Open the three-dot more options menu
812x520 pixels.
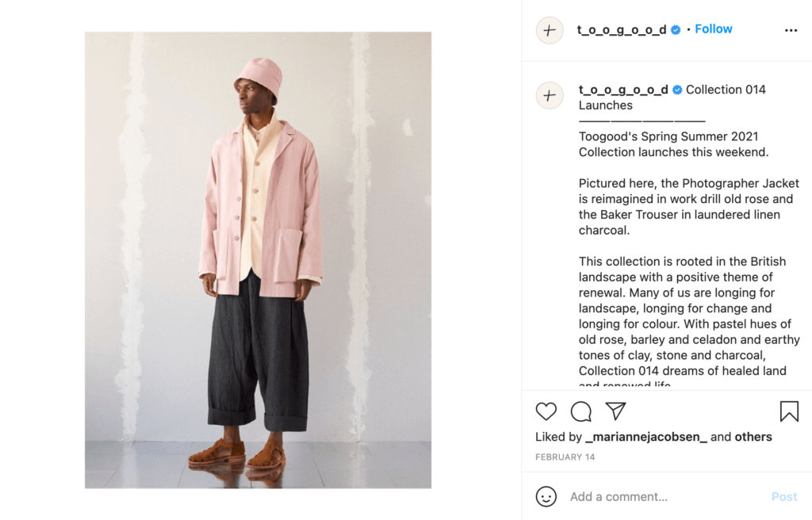click(791, 31)
